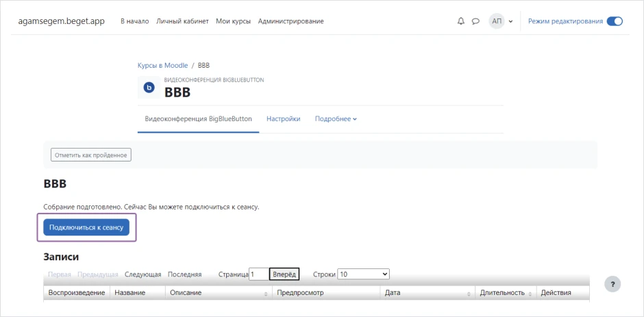Open Личный кабинет menu item

click(182, 21)
